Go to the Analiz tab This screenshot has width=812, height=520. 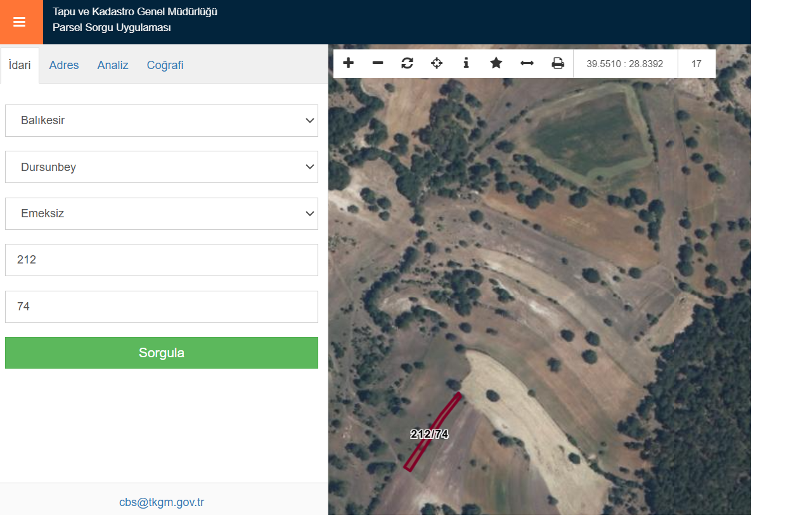coord(113,65)
